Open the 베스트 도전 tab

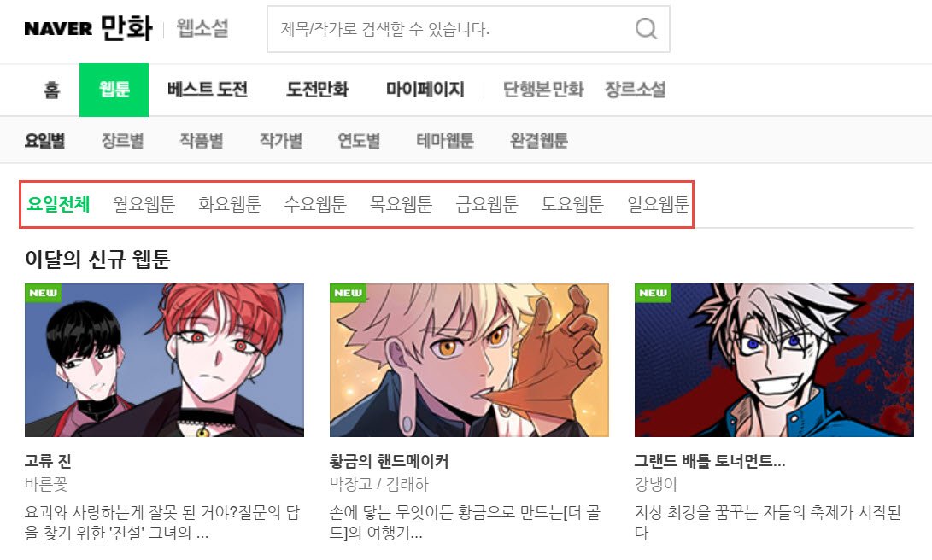pos(208,90)
